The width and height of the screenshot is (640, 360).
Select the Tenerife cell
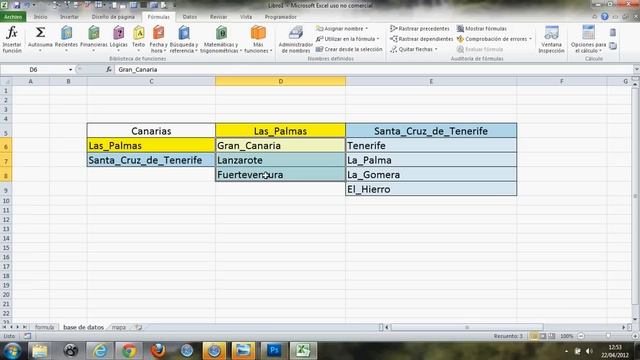tap(431, 145)
